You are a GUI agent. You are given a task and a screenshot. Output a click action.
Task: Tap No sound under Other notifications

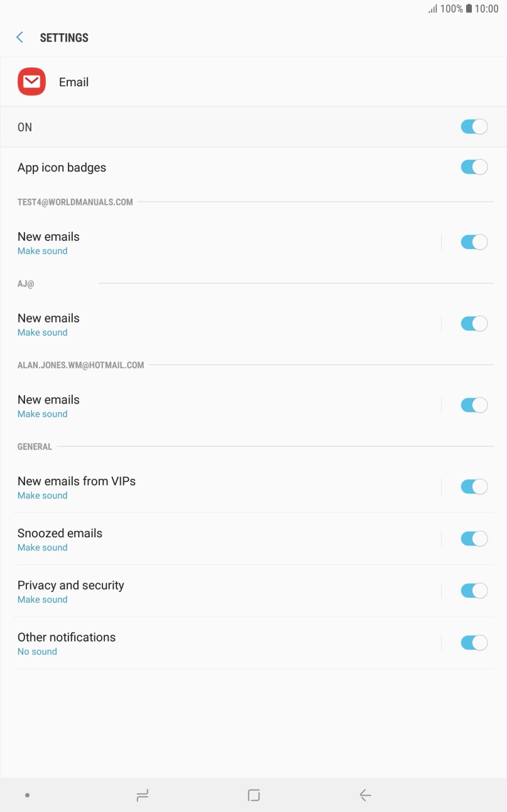coord(37,652)
